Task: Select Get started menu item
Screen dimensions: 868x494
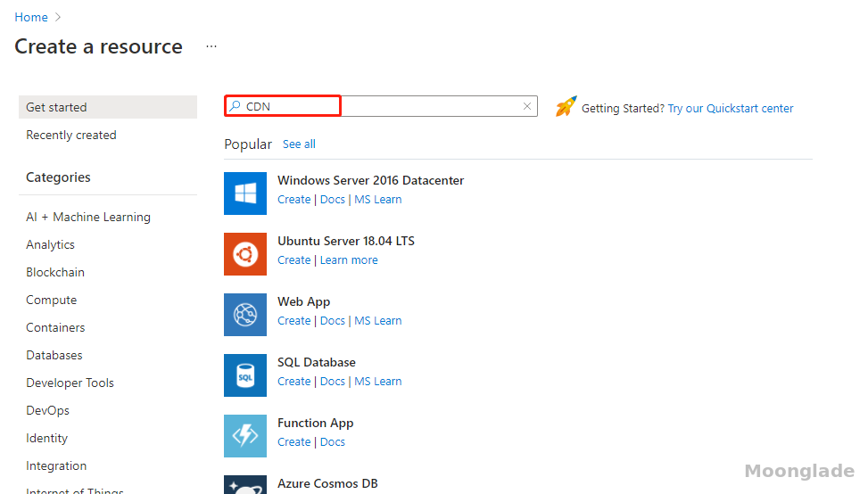Action: pos(108,107)
